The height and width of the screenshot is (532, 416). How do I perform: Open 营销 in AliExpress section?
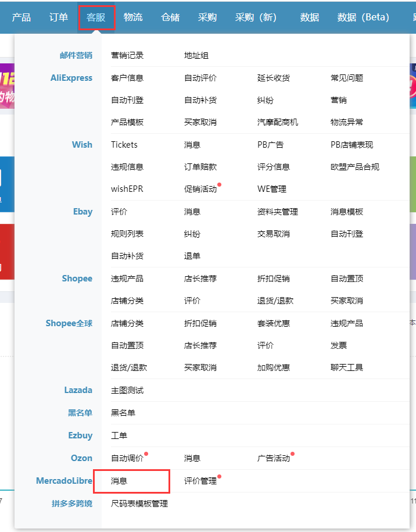pyautogui.click(x=339, y=100)
